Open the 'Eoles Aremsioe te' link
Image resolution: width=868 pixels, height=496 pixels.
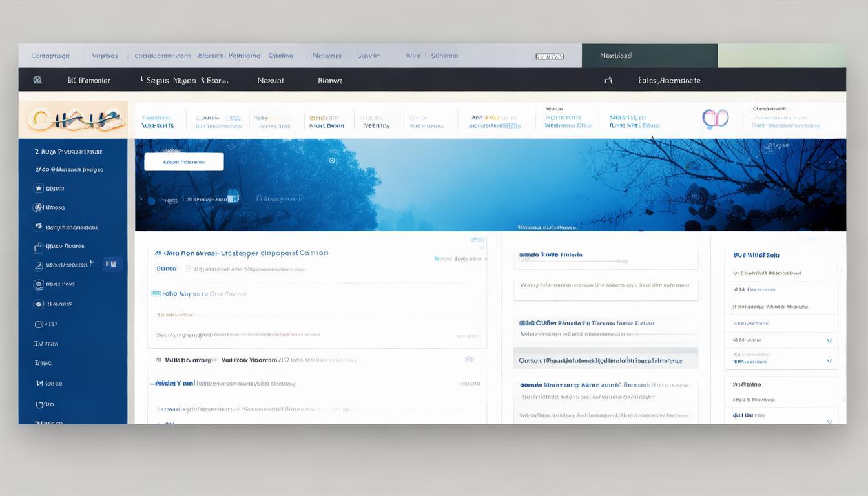669,81
